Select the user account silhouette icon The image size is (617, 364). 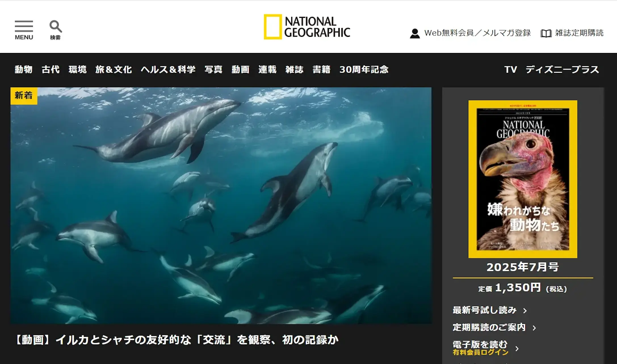click(x=415, y=33)
